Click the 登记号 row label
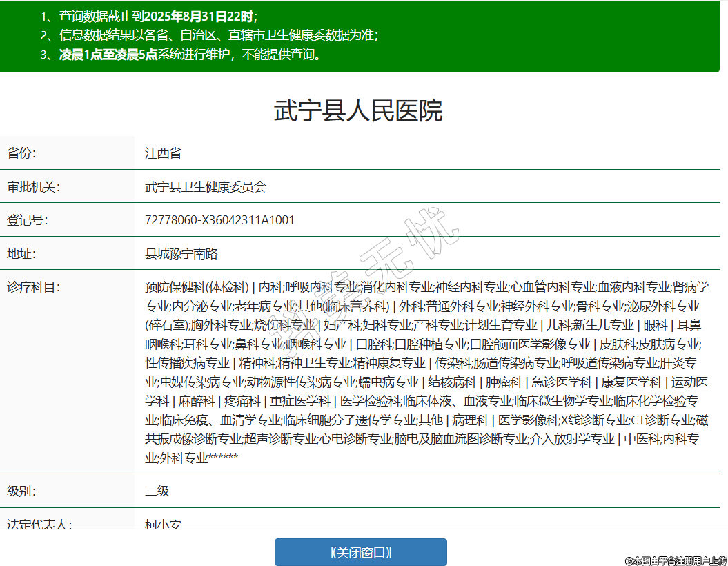Screen dimensions: 728x566 click(x=27, y=220)
